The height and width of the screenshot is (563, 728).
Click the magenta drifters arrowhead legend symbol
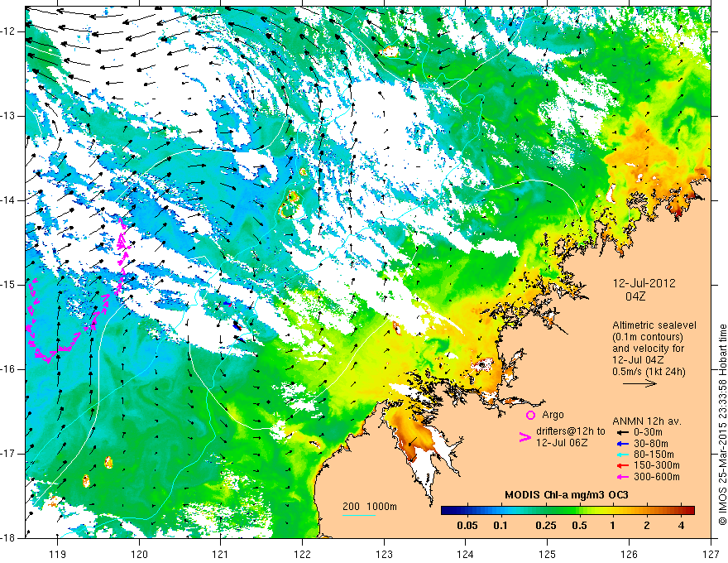[x=524, y=437]
